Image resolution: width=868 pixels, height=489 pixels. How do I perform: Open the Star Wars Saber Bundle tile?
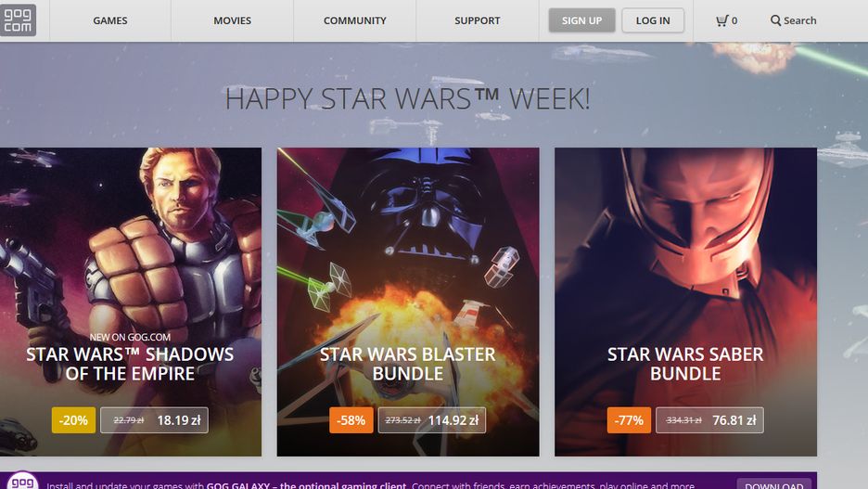click(685, 302)
